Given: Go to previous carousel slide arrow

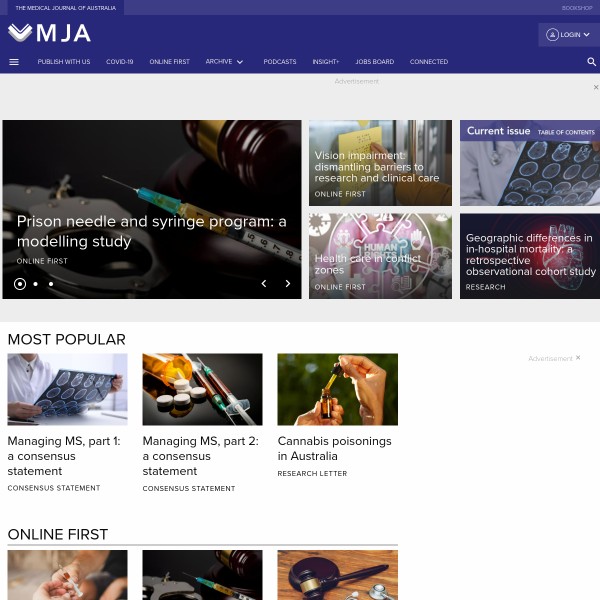Looking at the screenshot, I should click(x=264, y=284).
